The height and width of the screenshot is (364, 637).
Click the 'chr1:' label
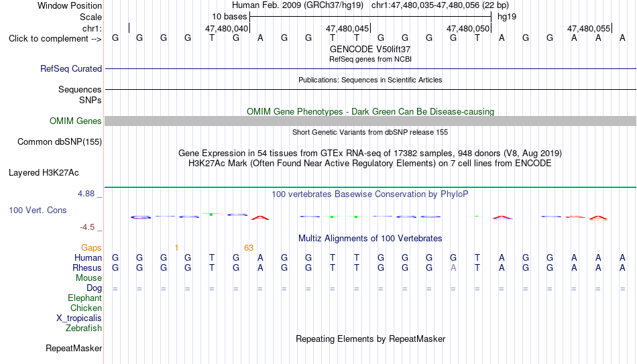(93, 28)
